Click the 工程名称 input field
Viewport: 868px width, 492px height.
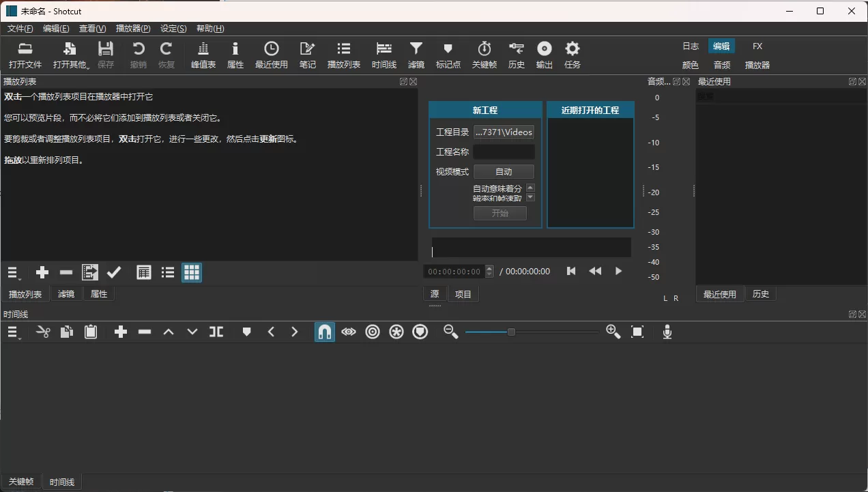coord(504,151)
